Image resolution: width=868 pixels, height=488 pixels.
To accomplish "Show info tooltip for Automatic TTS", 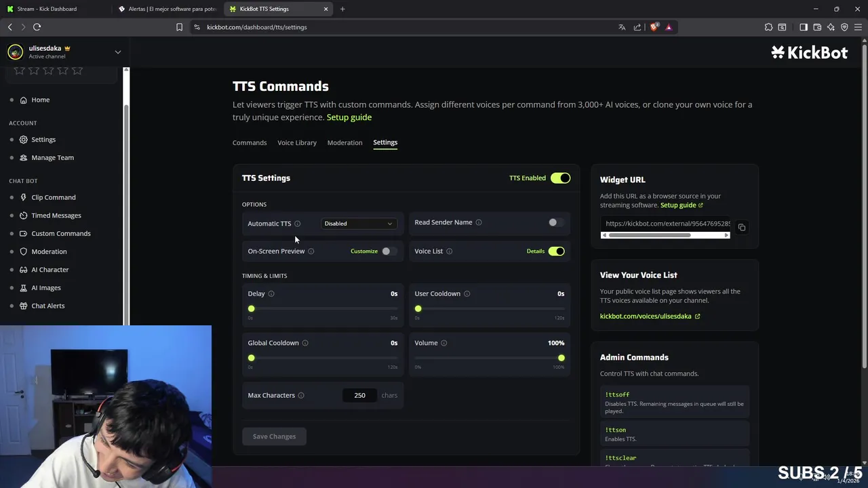I will click(297, 224).
